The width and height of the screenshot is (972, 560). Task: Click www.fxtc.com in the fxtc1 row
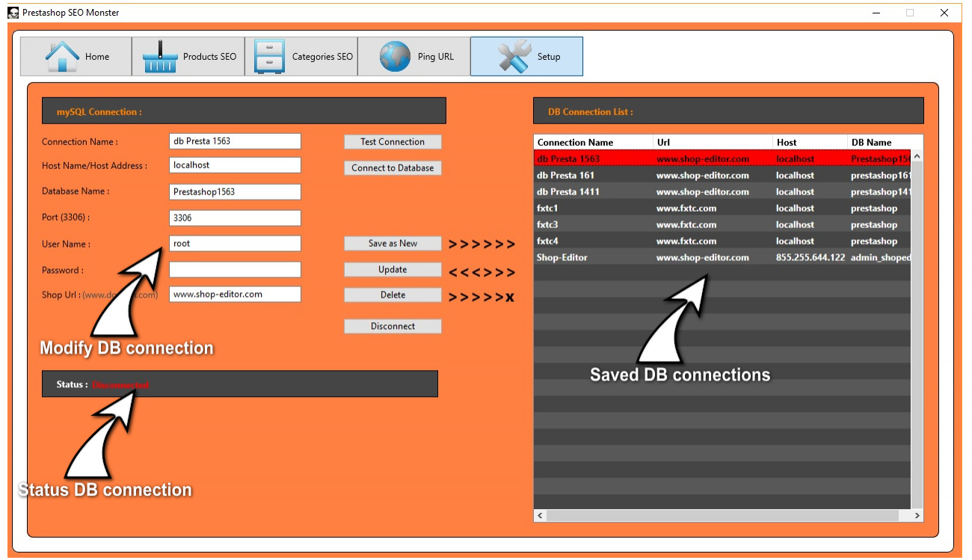coord(686,208)
